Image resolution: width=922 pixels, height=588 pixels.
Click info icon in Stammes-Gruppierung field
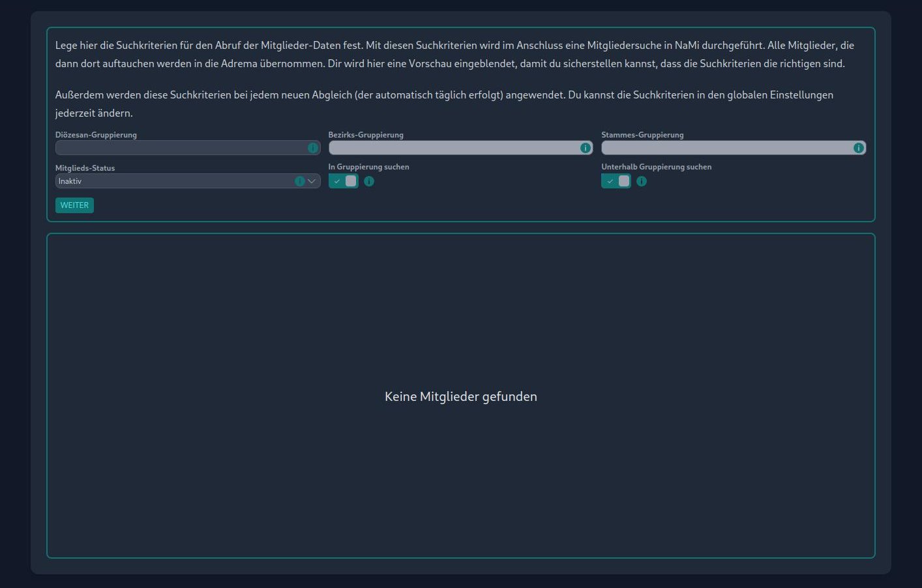(859, 148)
